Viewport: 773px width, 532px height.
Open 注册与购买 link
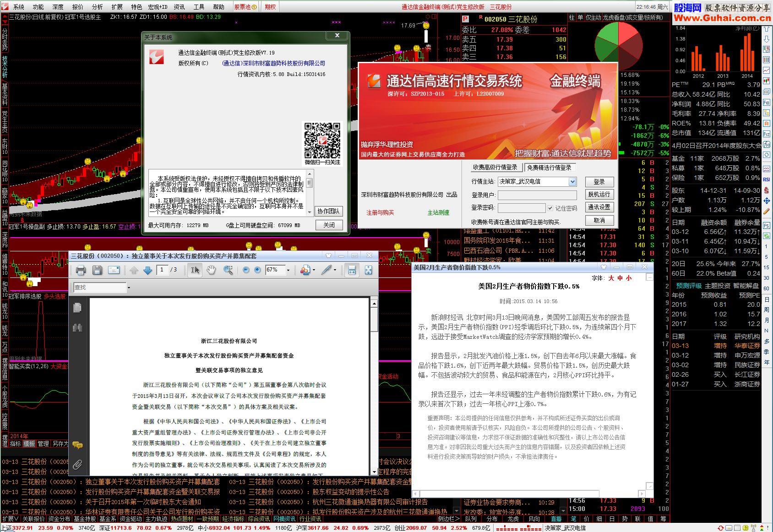point(380,212)
